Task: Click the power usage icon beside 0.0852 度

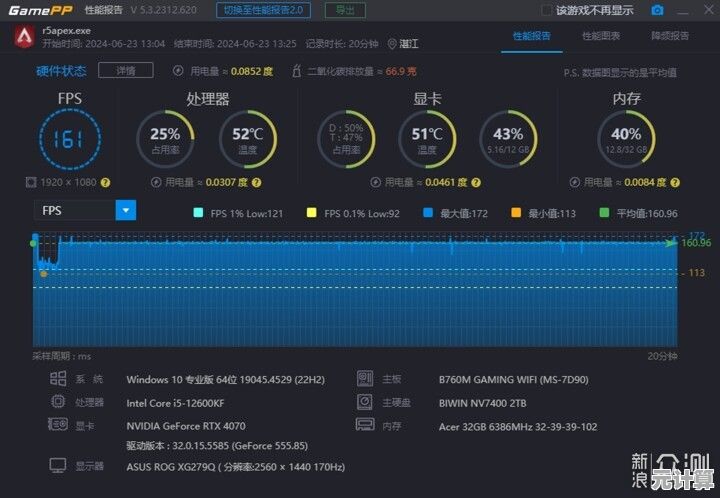Action: coord(178,71)
